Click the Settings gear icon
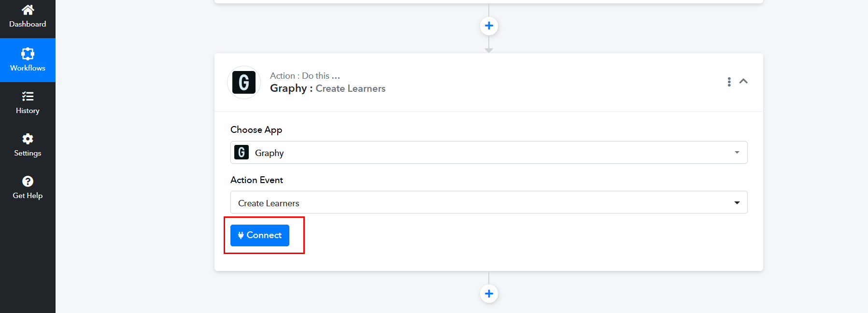868x313 pixels. [28, 139]
